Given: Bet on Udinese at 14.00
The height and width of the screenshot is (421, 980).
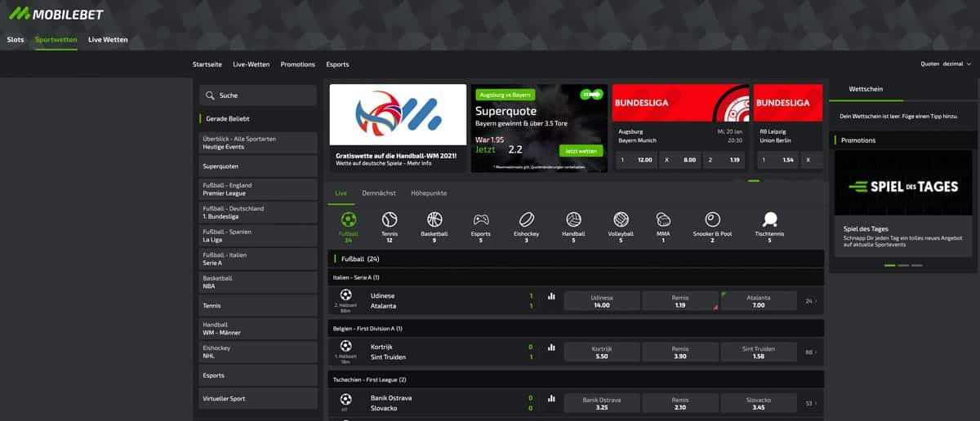Looking at the screenshot, I should click(x=601, y=301).
